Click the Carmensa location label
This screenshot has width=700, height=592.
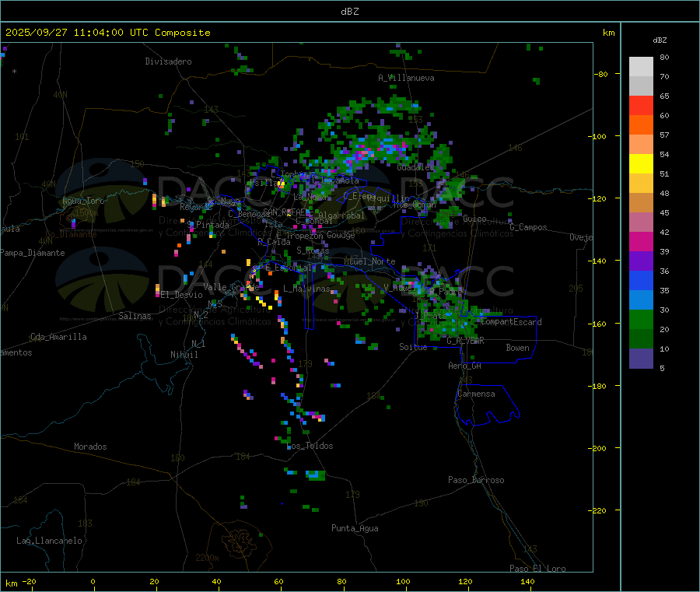(x=476, y=394)
